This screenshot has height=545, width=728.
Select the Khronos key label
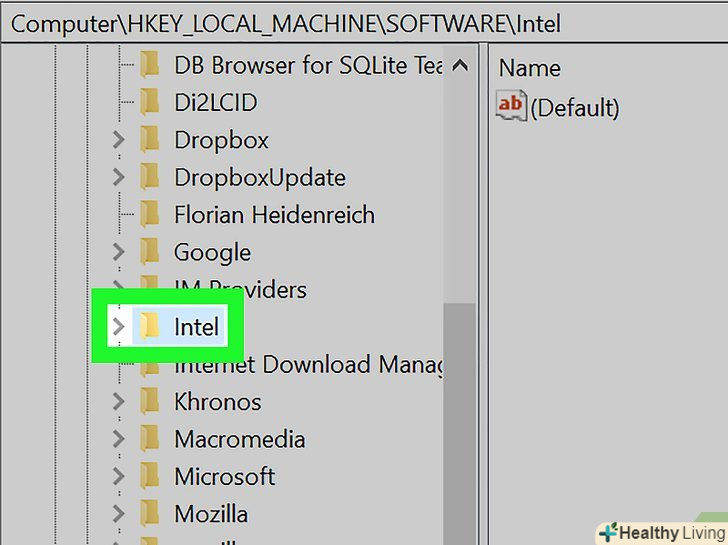[x=218, y=402]
